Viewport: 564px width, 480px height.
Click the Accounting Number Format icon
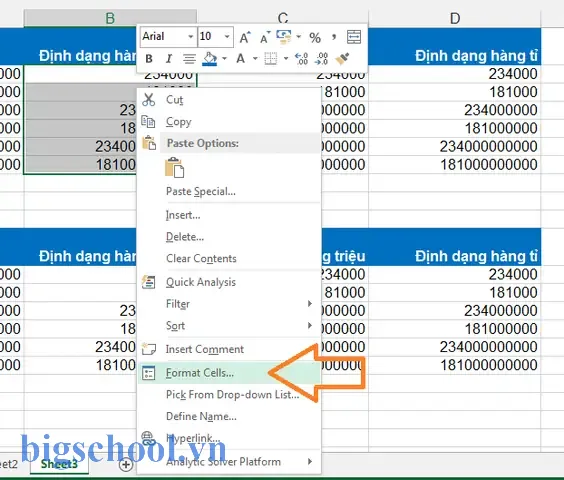[x=284, y=37]
